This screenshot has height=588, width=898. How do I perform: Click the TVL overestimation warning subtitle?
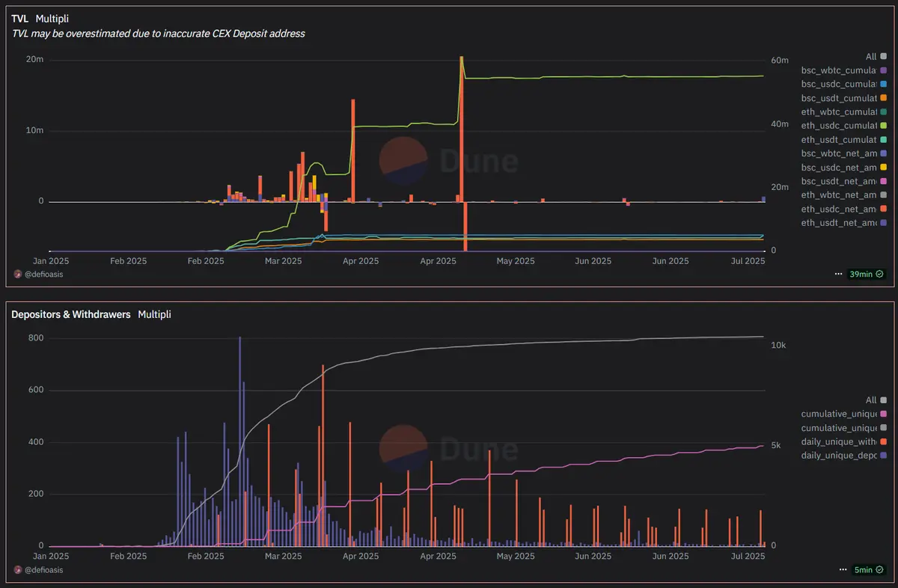(x=158, y=34)
